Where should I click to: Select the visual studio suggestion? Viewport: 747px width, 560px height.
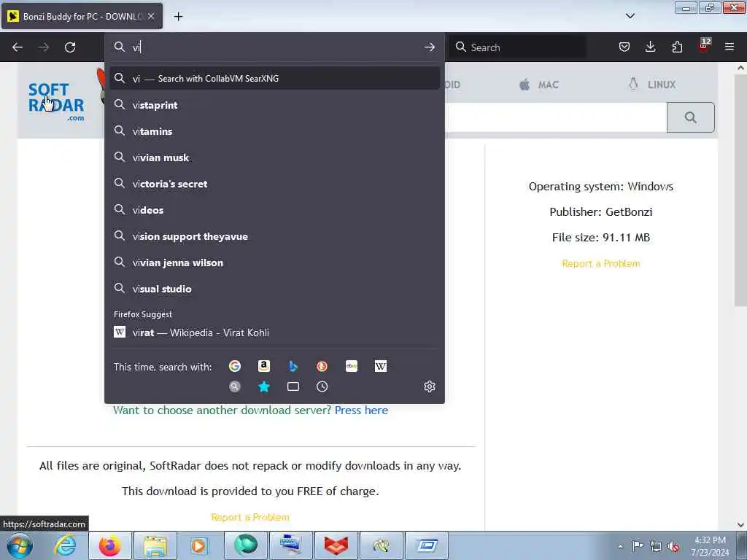click(x=274, y=289)
